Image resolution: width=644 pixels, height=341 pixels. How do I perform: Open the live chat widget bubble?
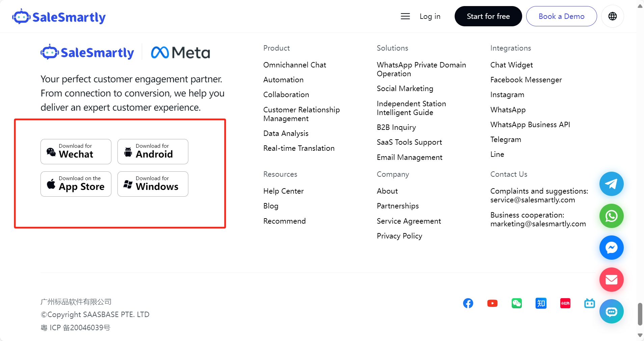611,311
